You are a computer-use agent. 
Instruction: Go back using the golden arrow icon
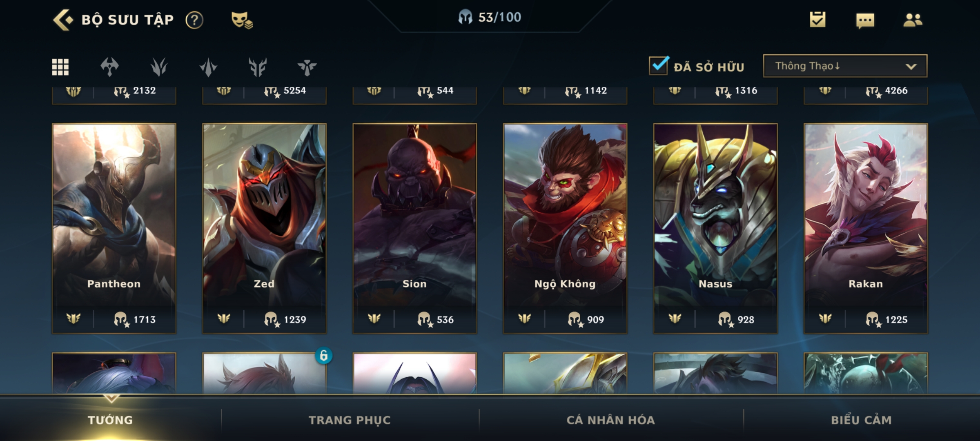pos(63,20)
